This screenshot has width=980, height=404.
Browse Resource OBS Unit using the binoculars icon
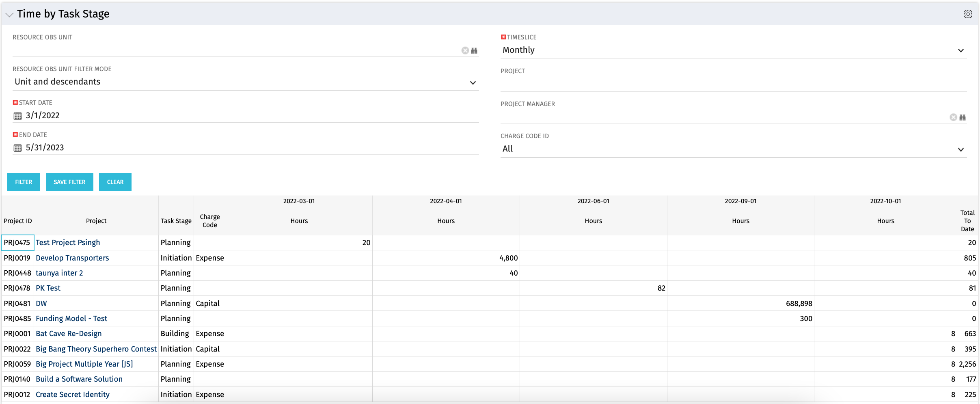tap(474, 50)
